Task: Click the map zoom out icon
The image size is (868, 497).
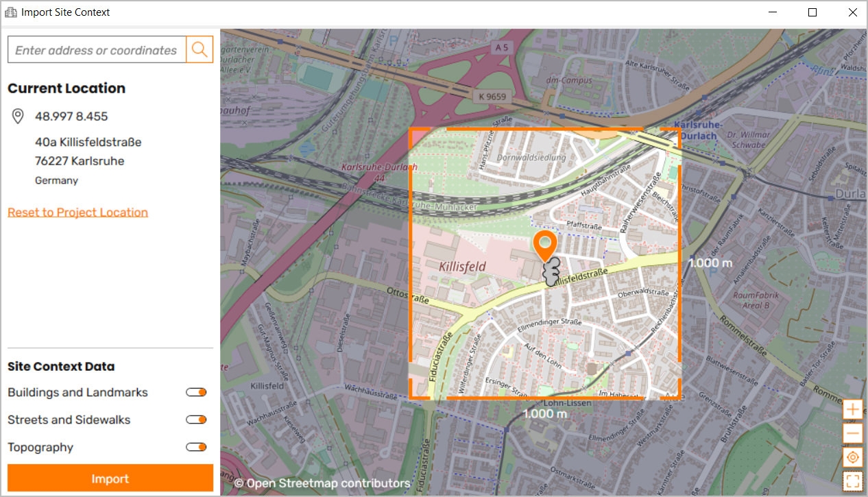Action: tap(852, 433)
